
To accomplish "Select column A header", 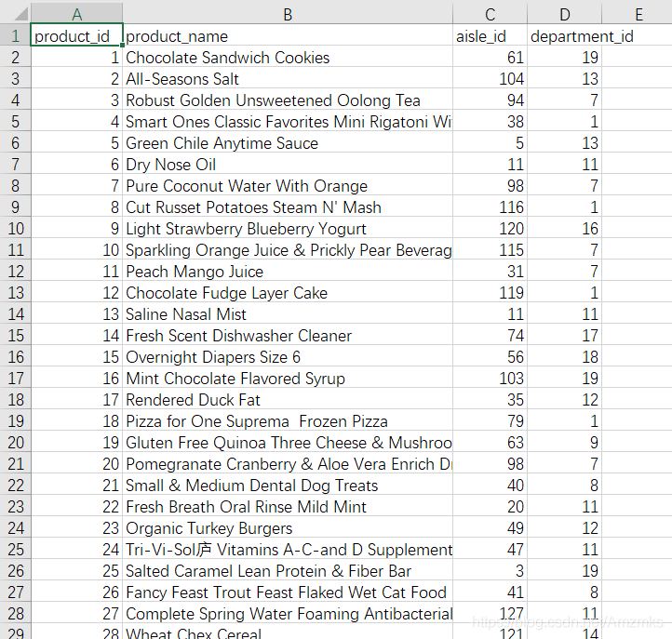I will (76, 13).
